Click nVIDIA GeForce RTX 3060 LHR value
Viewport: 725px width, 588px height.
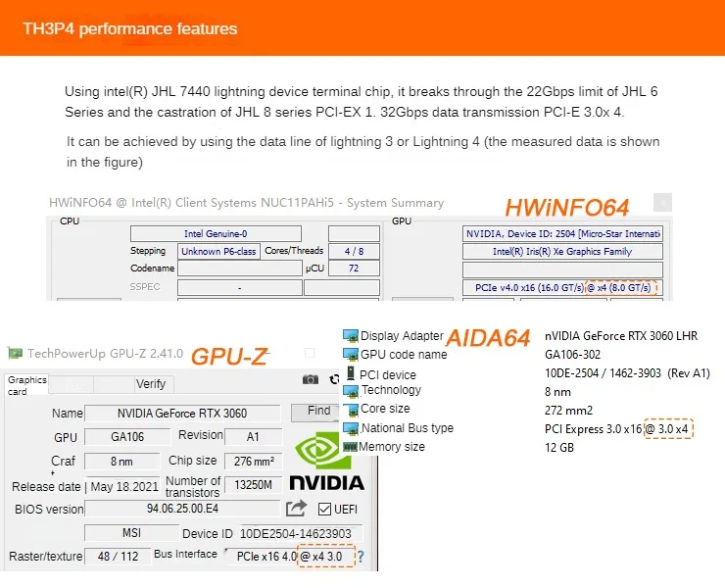(621, 336)
